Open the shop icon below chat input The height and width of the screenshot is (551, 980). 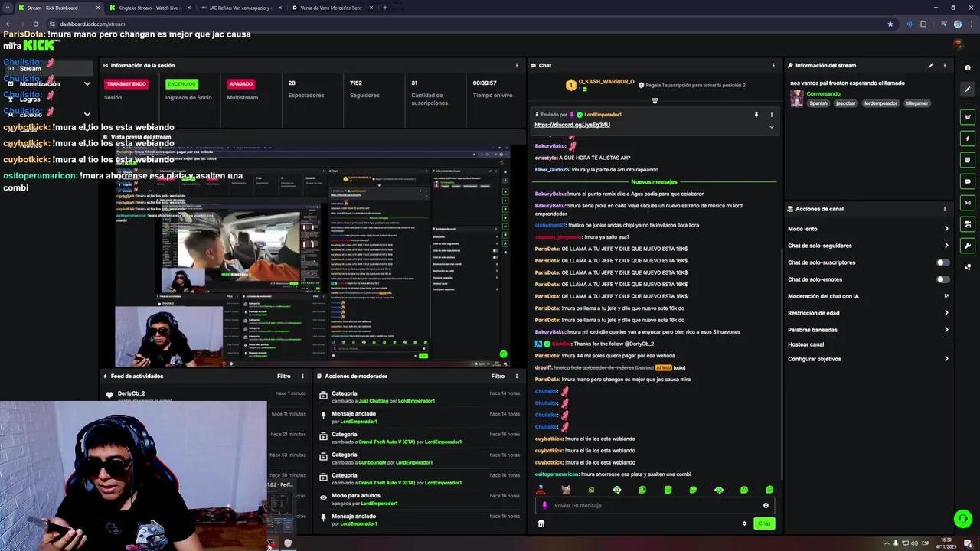(541, 523)
